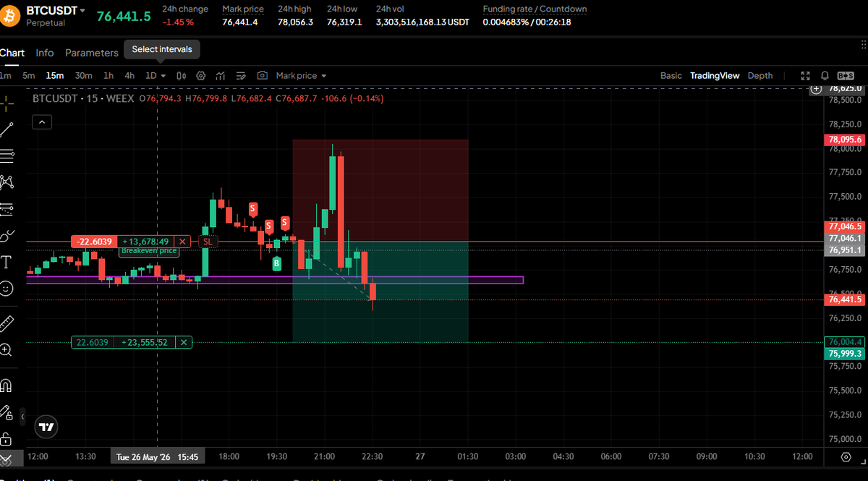
Task: Click the green B buy marker
Action: pos(276,264)
